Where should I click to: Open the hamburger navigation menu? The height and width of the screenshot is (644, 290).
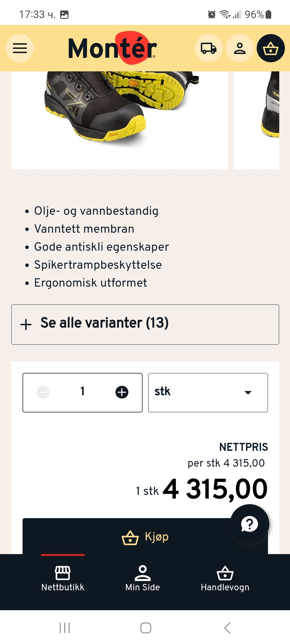pyautogui.click(x=19, y=48)
